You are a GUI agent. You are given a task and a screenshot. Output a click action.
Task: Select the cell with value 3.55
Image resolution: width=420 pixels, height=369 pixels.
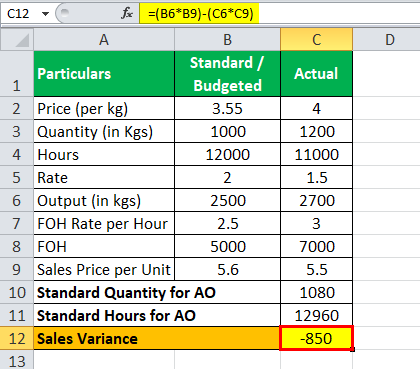(x=227, y=108)
